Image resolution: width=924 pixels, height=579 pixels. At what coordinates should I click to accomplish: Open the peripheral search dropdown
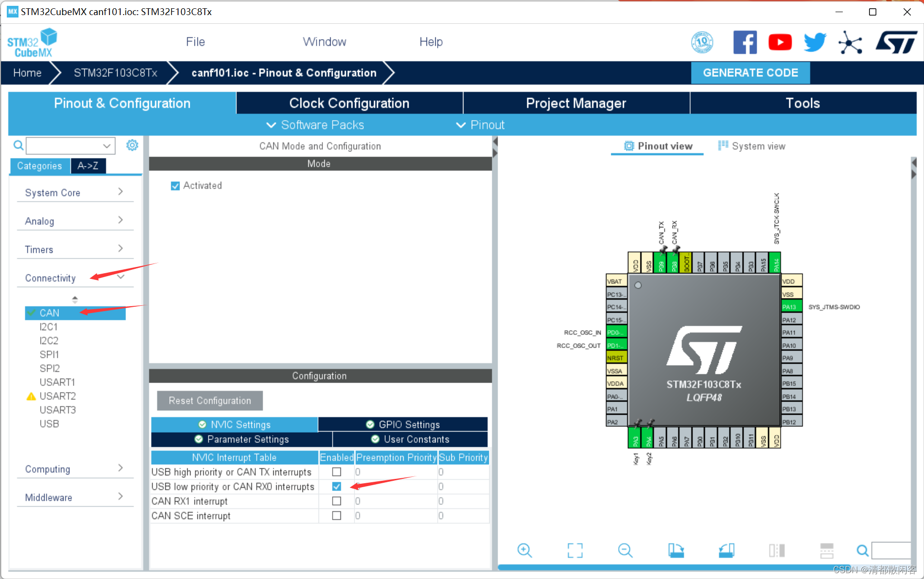pos(107,145)
